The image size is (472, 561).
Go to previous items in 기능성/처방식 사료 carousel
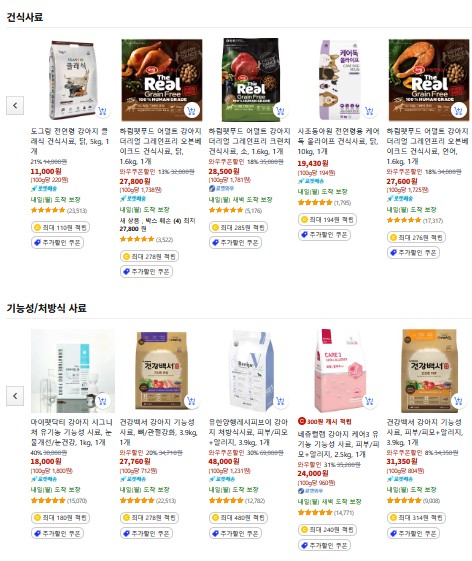pos(15,396)
